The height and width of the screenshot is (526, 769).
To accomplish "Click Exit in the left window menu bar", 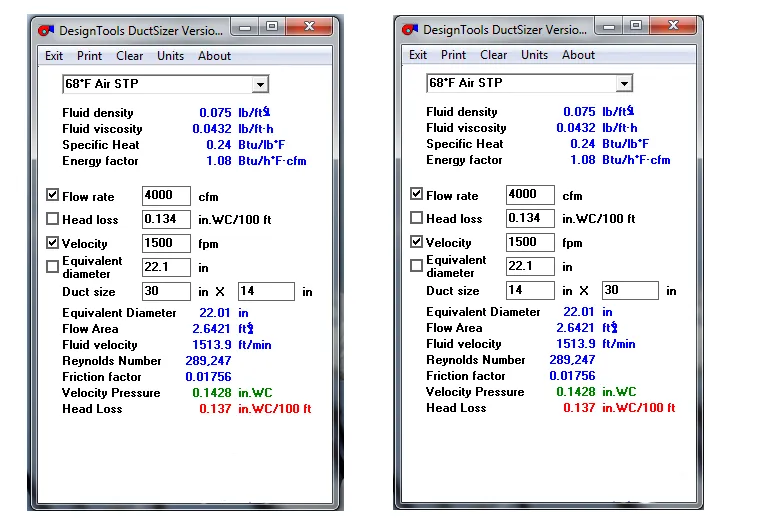I will click(54, 56).
